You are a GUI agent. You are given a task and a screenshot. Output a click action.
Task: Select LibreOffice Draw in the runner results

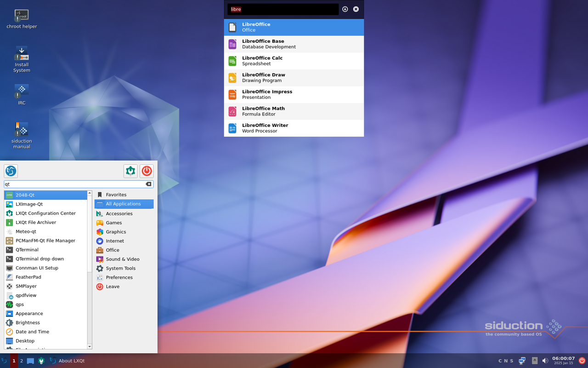294,78
